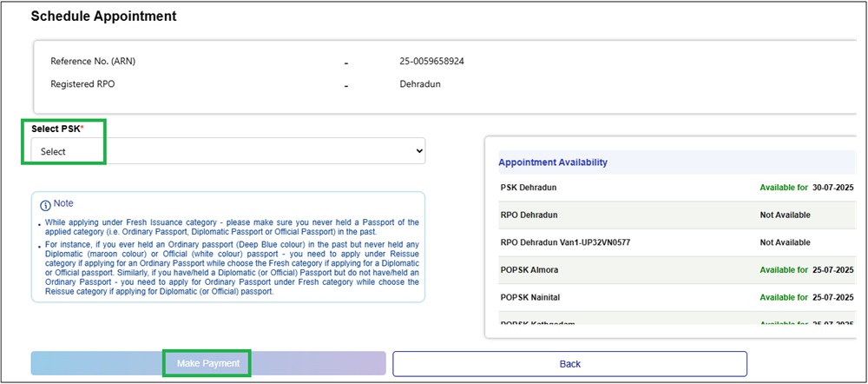Click POPSK Almora date 25-07-2025
This screenshot has height=384, width=868.
tap(833, 270)
